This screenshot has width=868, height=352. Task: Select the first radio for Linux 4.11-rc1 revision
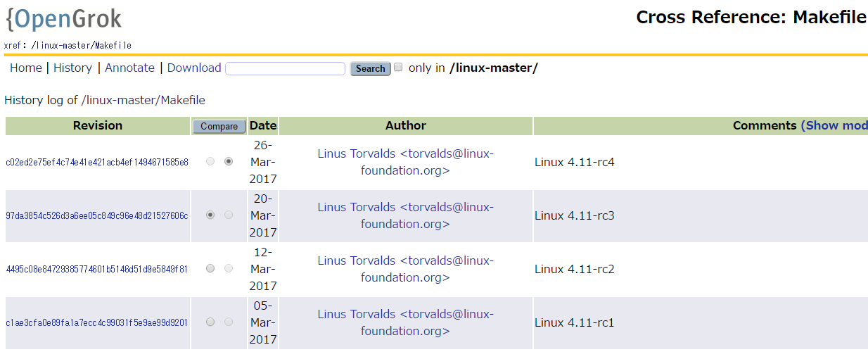[210, 322]
